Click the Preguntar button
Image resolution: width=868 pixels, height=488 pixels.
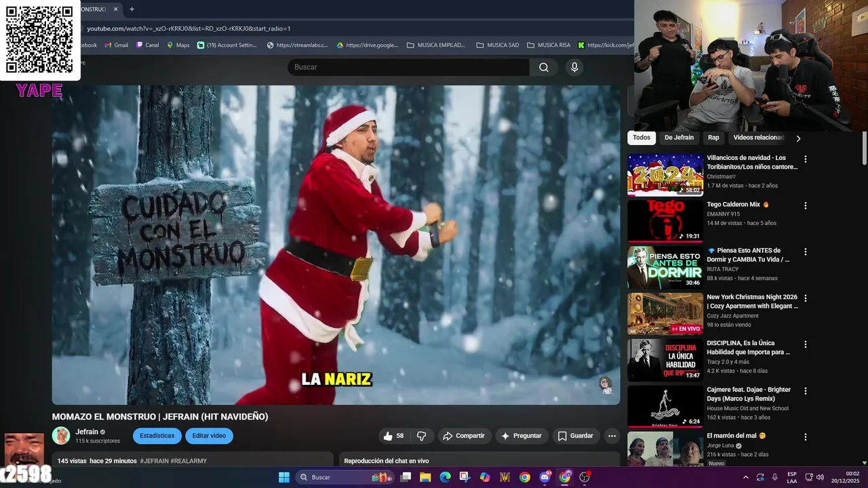click(521, 436)
